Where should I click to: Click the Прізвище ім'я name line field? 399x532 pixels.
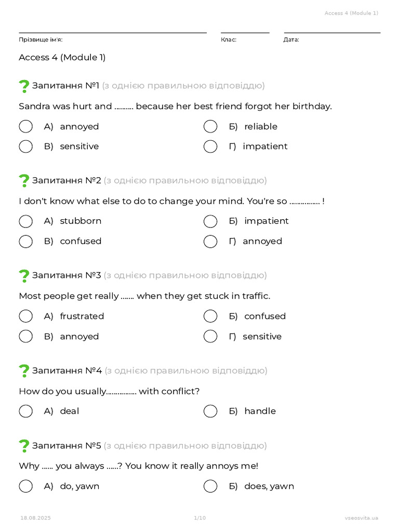click(113, 30)
